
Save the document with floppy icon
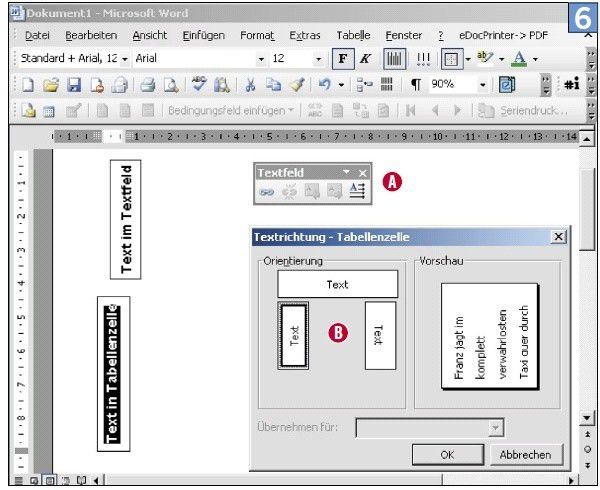point(74,85)
